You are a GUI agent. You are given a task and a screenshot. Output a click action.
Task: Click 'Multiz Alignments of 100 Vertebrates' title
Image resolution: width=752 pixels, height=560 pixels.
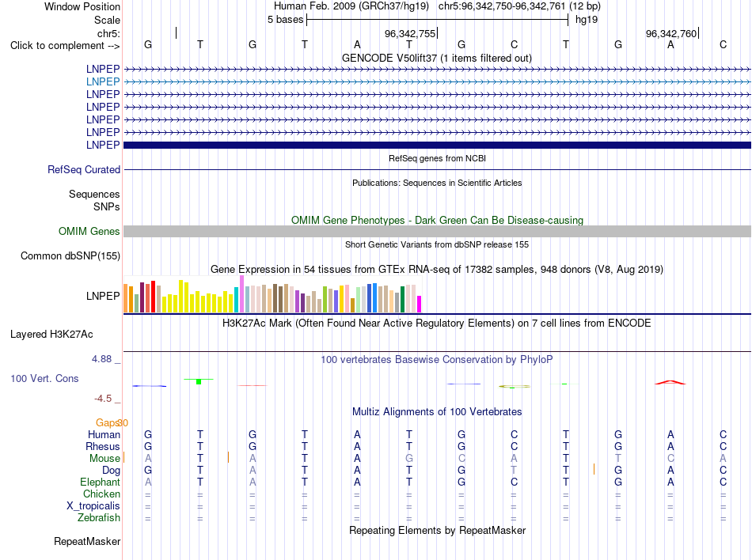(437, 411)
